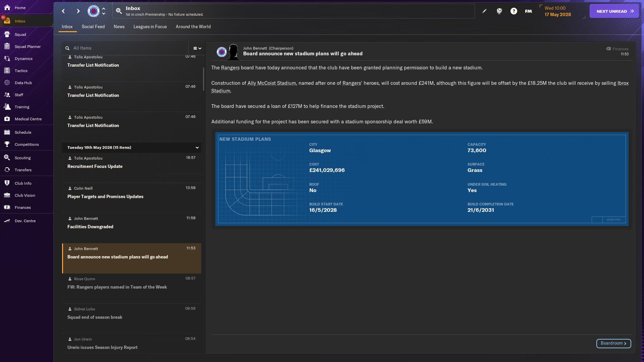Open the Medical Centre sidebar icon

7,119
